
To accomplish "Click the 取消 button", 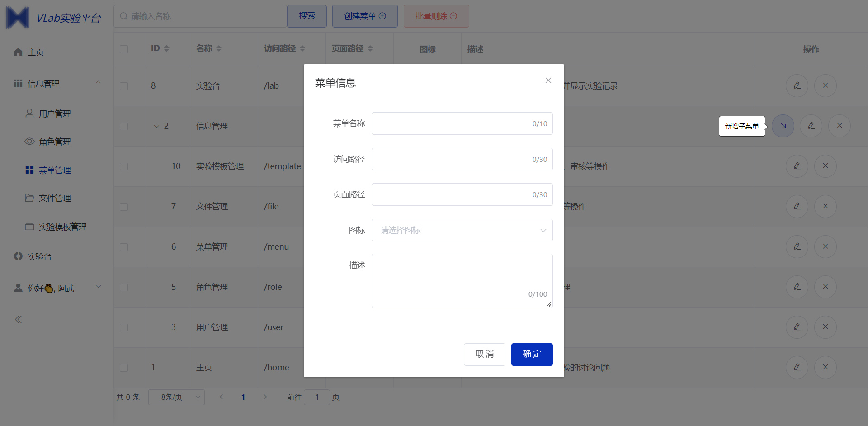I will point(484,354).
